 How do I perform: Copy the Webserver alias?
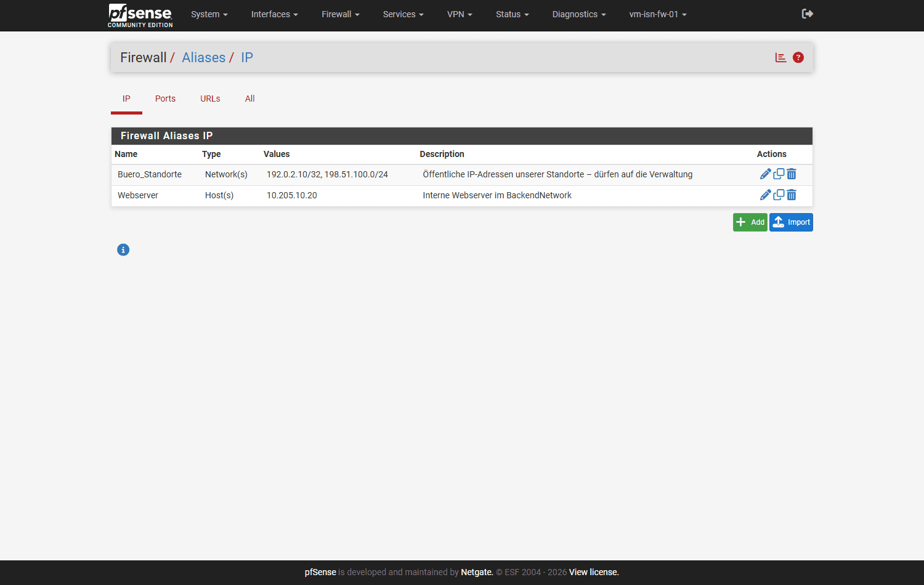(779, 195)
